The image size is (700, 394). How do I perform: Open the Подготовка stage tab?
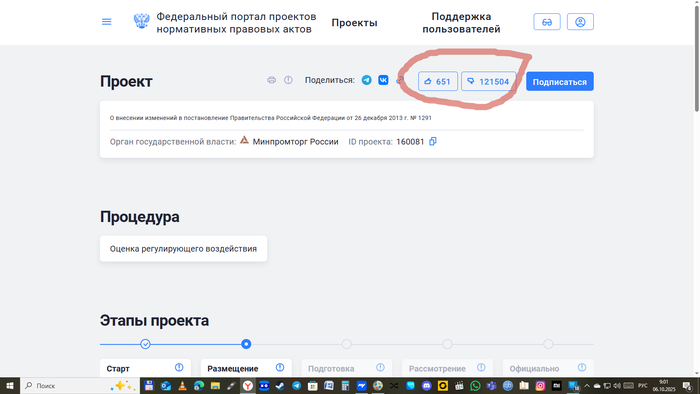pos(347,369)
